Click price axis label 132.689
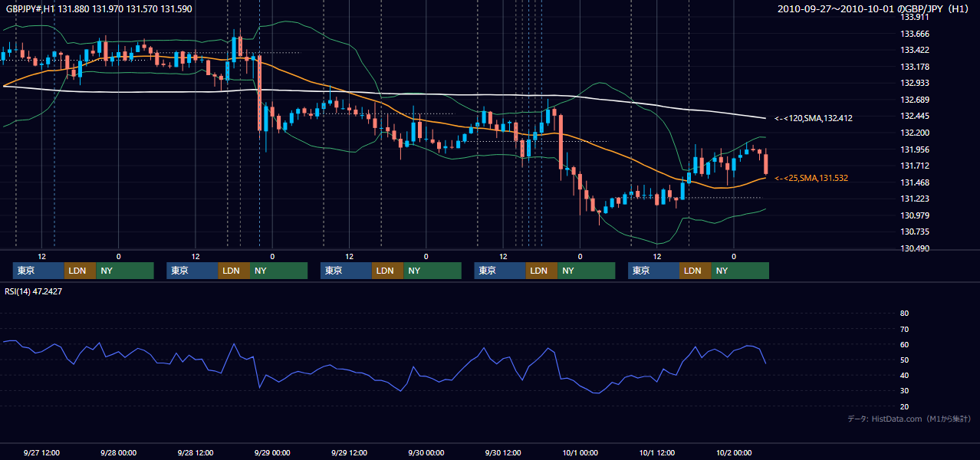 914,100
